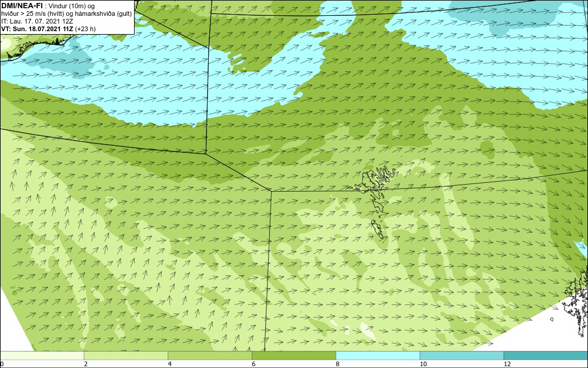588x368 pixels.
Task: Click the legend scale label 8
Action: pos(338,364)
